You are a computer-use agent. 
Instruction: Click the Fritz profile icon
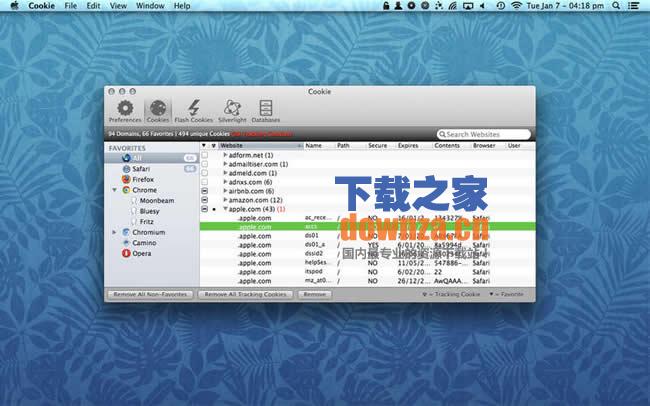[x=133, y=222]
